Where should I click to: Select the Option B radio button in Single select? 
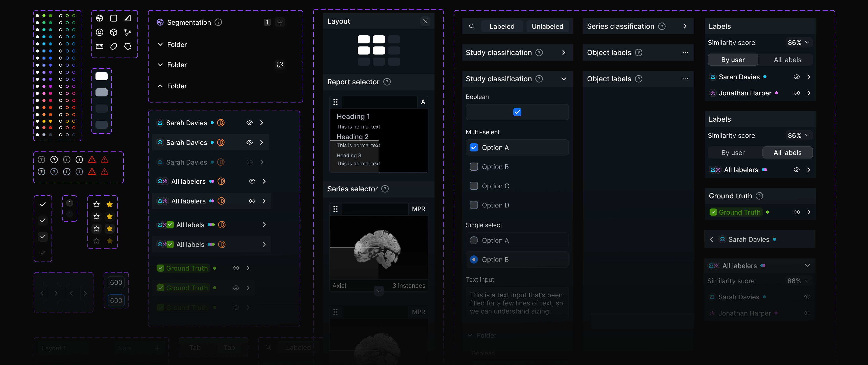click(474, 259)
